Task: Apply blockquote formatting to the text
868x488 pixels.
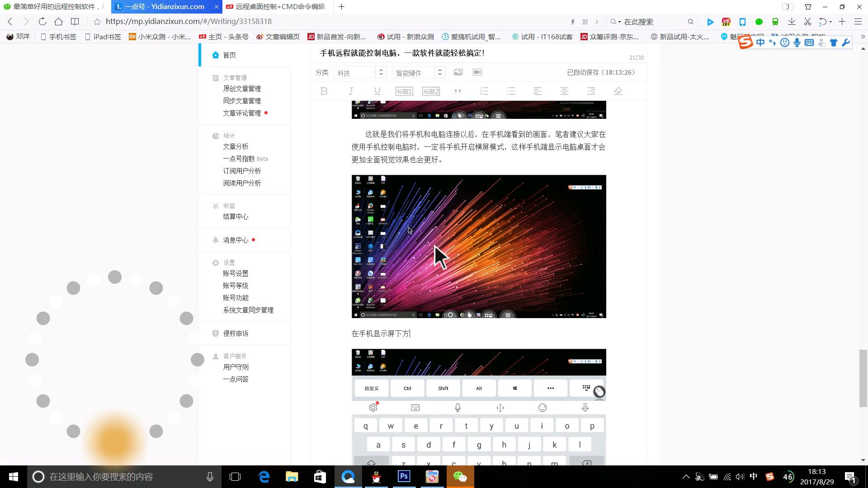Action: click(x=458, y=91)
